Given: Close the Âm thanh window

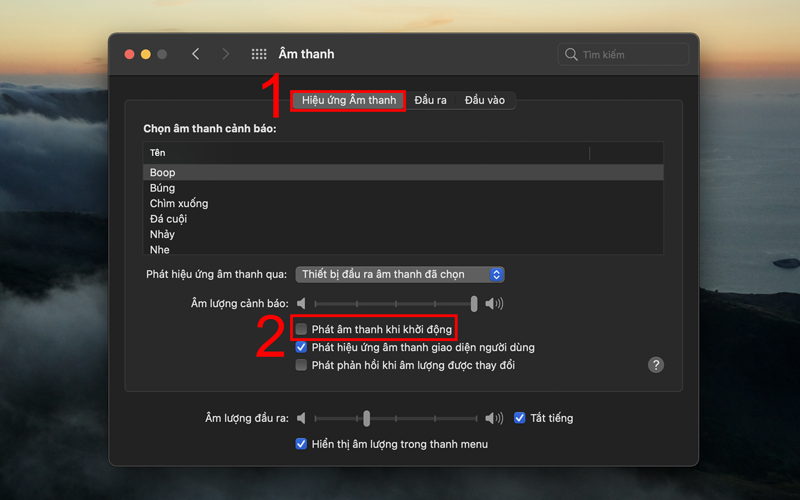Looking at the screenshot, I should coord(130,54).
